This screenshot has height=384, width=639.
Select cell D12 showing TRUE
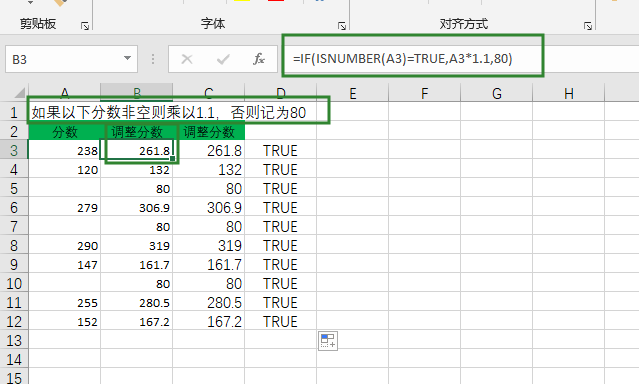click(280, 322)
